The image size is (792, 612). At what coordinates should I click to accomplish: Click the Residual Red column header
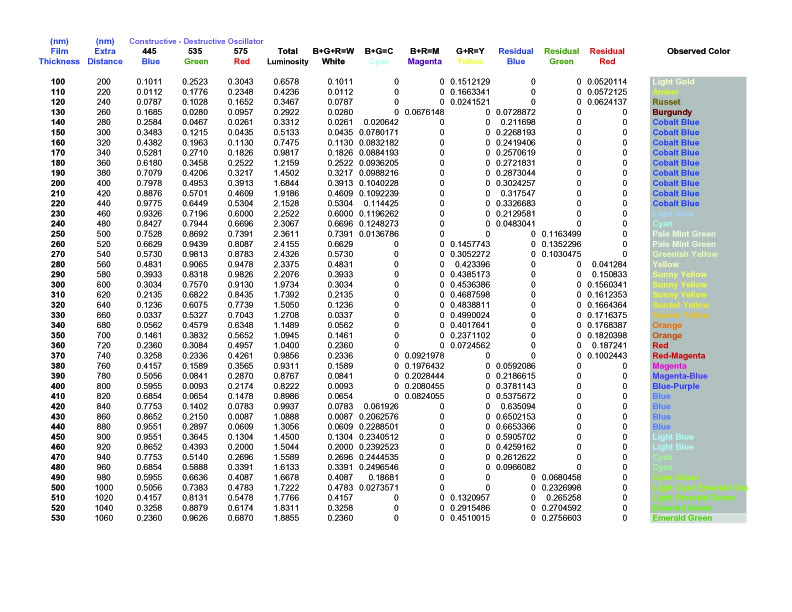click(607, 54)
